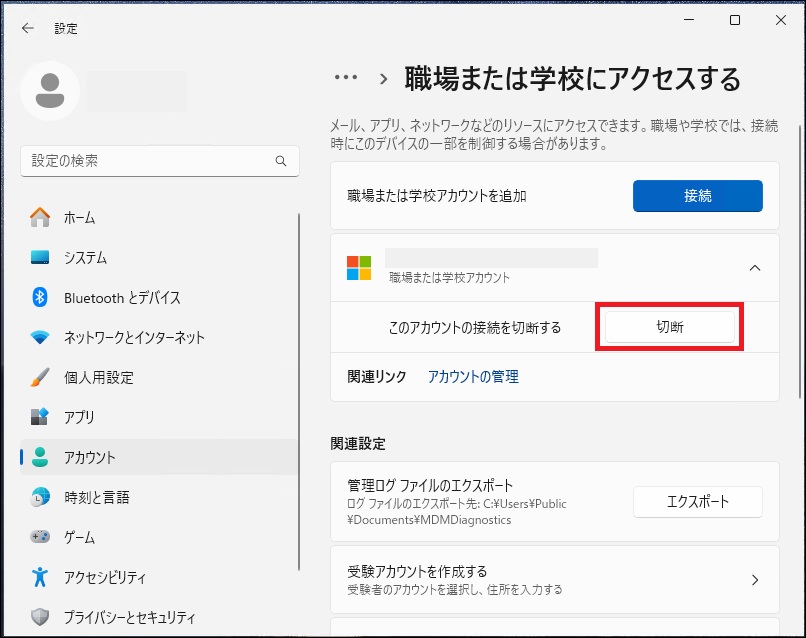
Task: Click the clock globe icon for 時刻と言語
Action: [40, 497]
